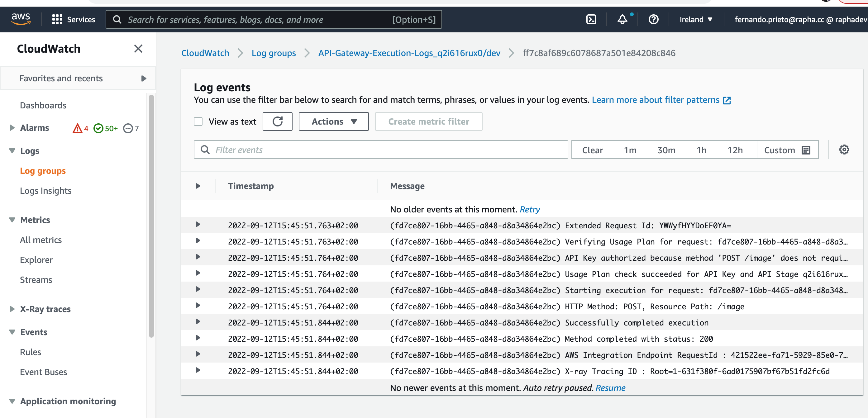Screen dimensions: 868x418
Task: Click the alarms in-alarm warning icon
Action: pyautogui.click(x=78, y=128)
